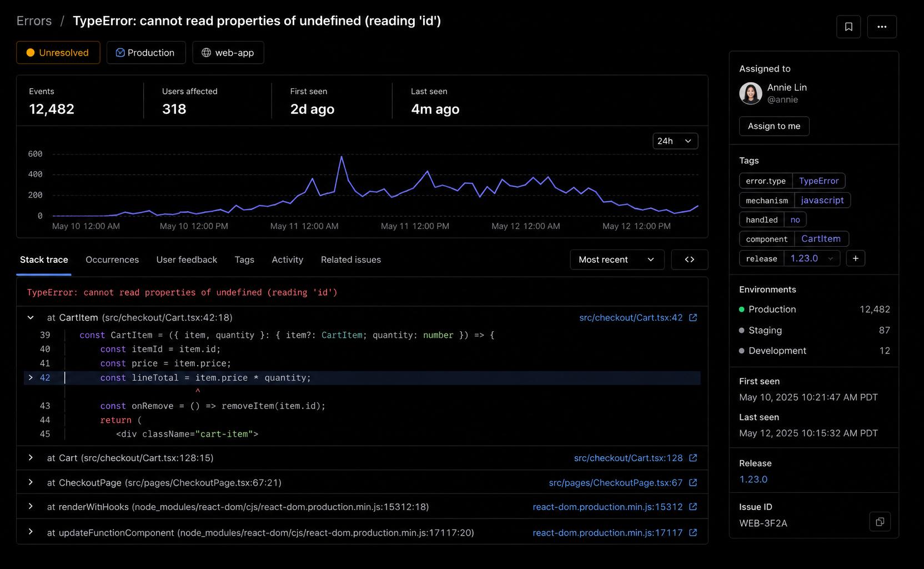
Task: Open the react-dom.production.min.js:17117 link
Action: pos(607,532)
